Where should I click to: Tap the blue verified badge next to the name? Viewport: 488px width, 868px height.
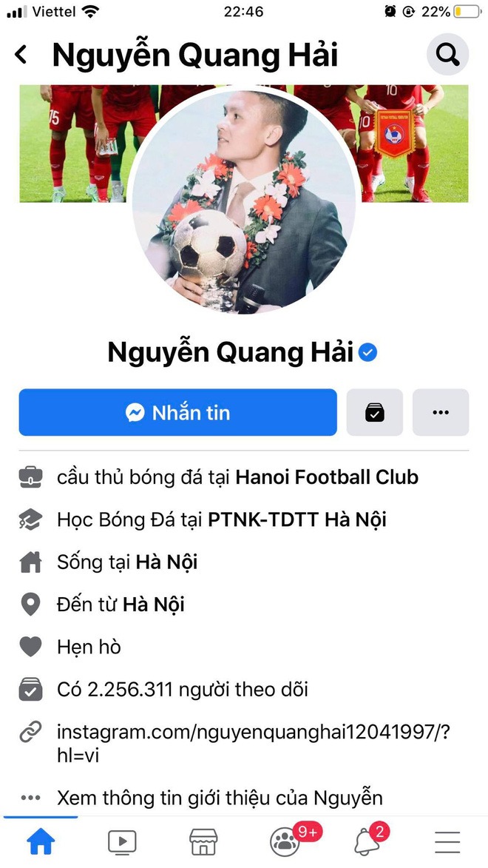click(368, 353)
